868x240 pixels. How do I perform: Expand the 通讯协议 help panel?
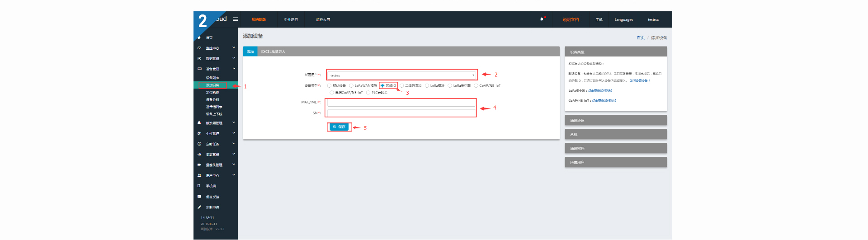coord(616,120)
